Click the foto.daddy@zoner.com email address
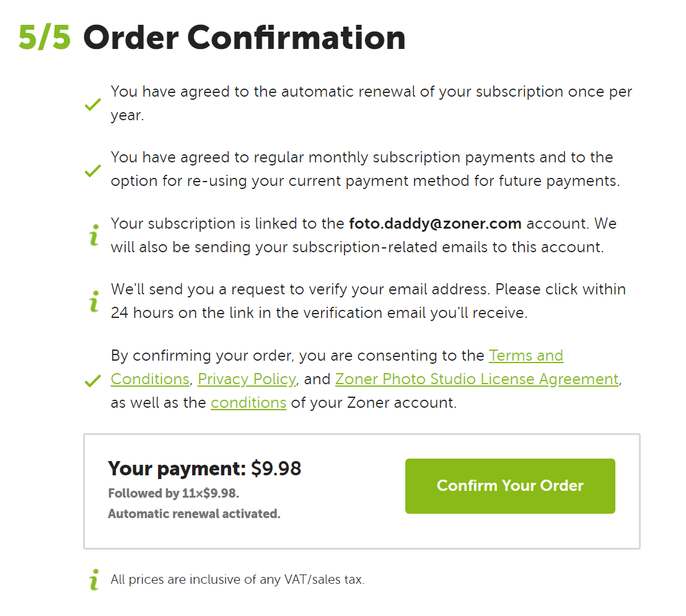The width and height of the screenshot is (686, 616). pos(435,224)
